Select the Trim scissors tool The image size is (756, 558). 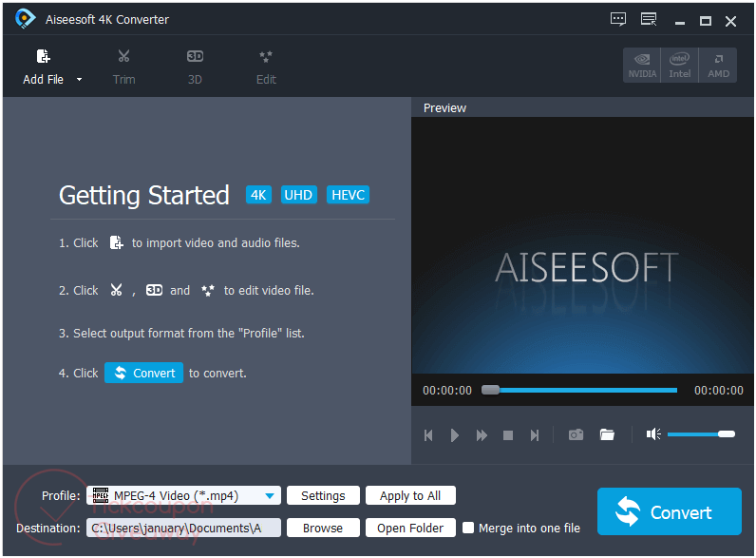pos(123,67)
